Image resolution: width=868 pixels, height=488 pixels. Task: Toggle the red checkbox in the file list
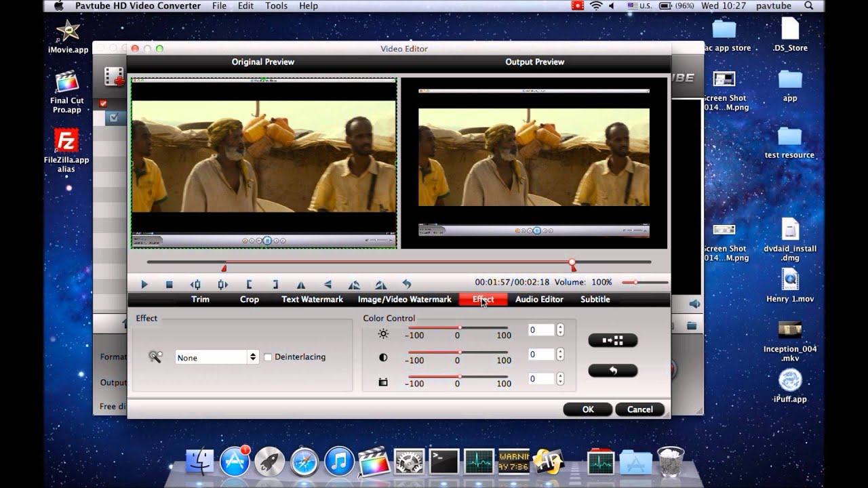click(103, 103)
